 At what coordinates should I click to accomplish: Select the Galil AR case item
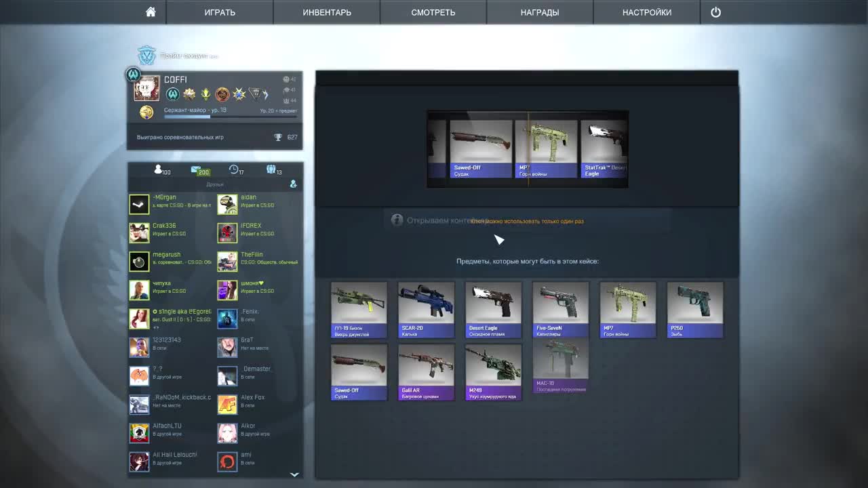427,372
